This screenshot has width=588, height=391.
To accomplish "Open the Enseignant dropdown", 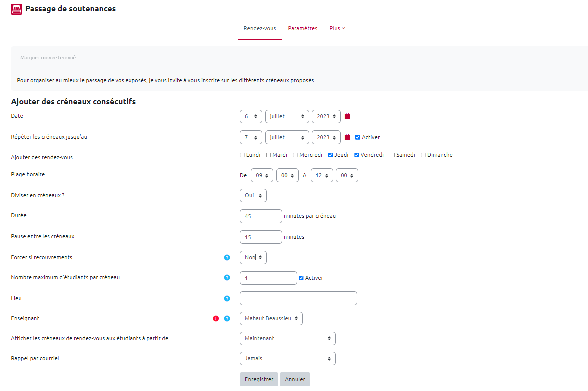I will click(271, 319).
